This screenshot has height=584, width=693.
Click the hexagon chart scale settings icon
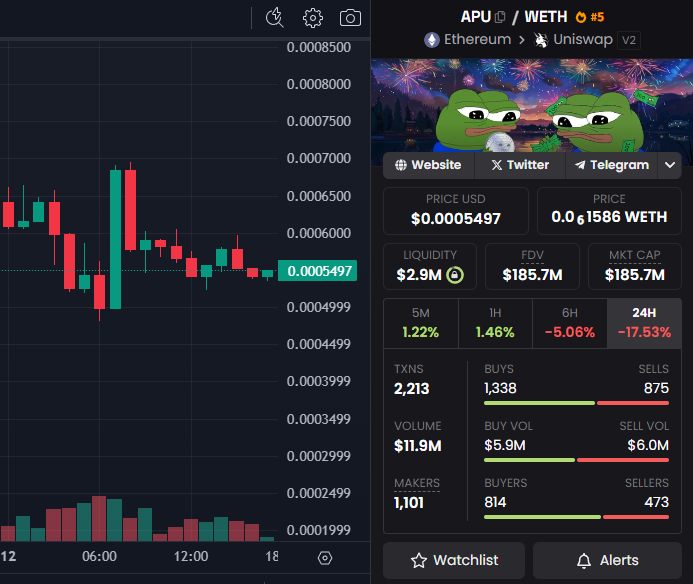pyautogui.click(x=325, y=558)
